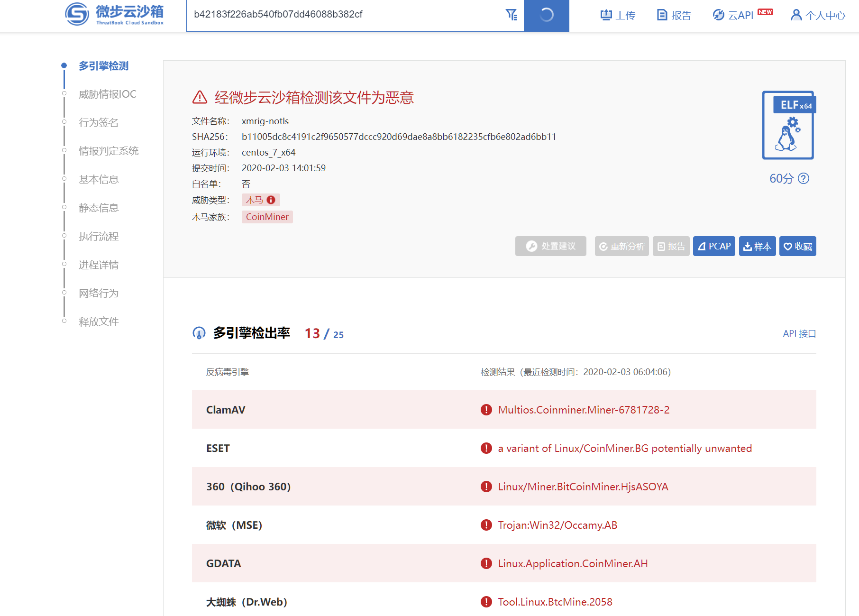859x616 pixels.
Task: Click the red malicious warning triangle icon
Action: click(x=200, y=97)
